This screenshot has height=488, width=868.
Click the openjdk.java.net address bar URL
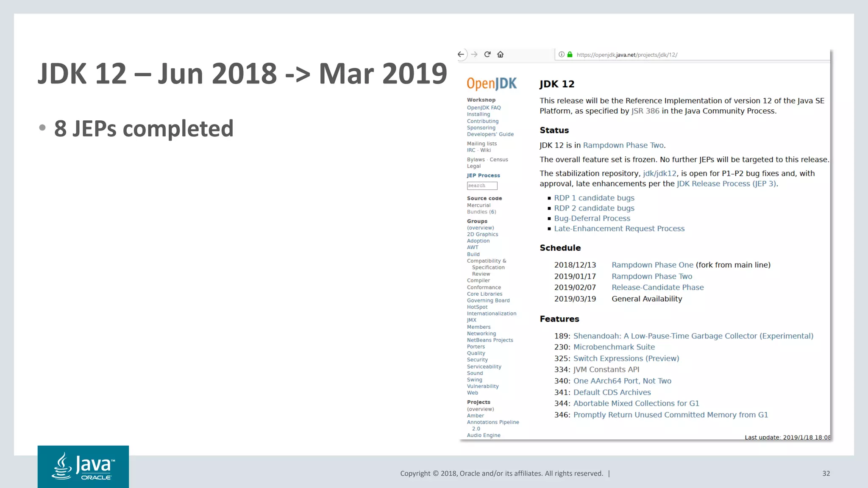(x=627, y=55)
